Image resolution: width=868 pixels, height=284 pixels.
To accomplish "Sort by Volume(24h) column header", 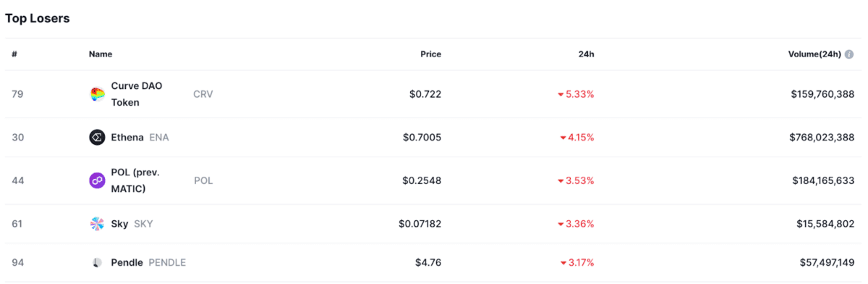I will pyautogui.click(x=814, y=54).
